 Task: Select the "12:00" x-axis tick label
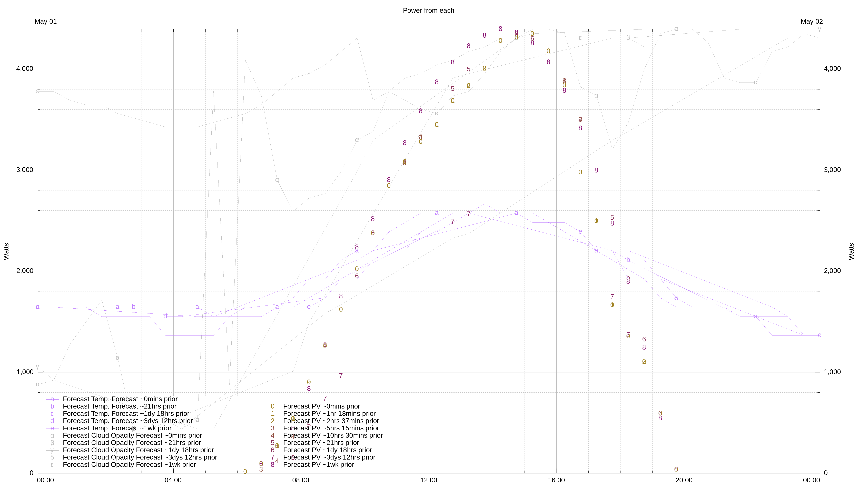429,480
